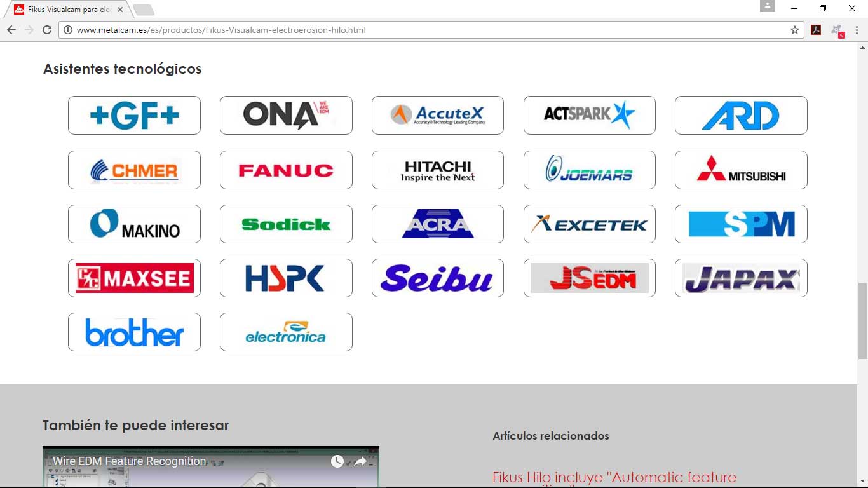
Task: View site information icon in address bar
Action: tap(67, 30)
